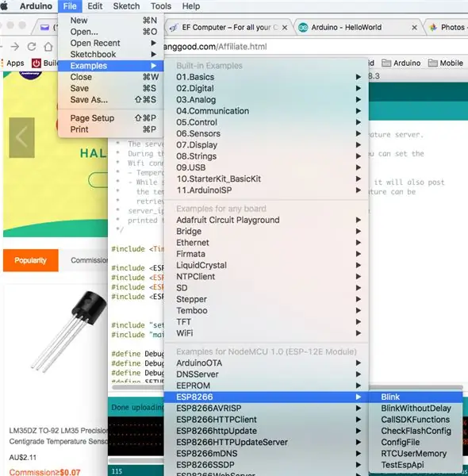Open the Blink example sketch
Image resolution: width=468 pixels, height=476 pixels.
click(416, 397)
